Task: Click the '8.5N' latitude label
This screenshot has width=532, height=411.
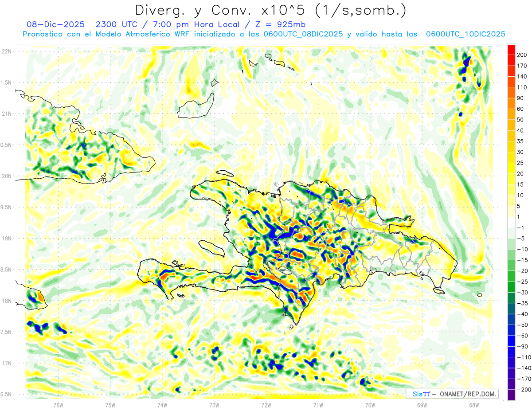Action: click(x=6, y=270)
